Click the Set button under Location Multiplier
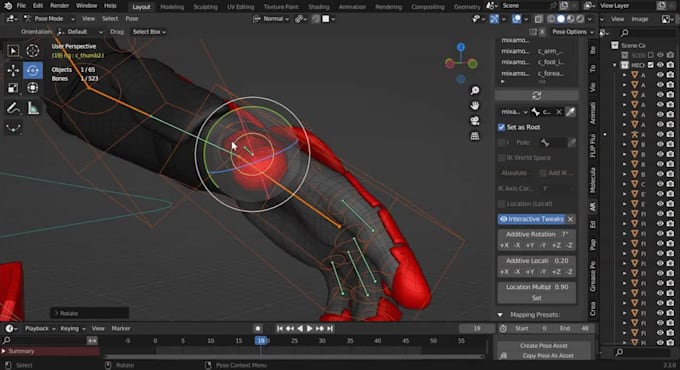 [536, 298]
